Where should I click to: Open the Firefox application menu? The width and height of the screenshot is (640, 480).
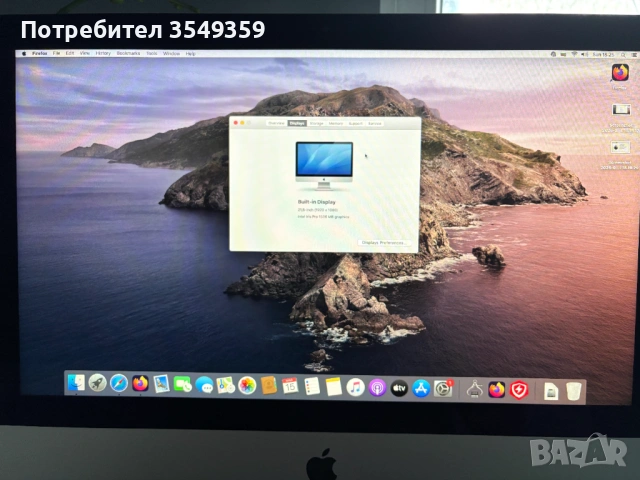pos(40,53)
